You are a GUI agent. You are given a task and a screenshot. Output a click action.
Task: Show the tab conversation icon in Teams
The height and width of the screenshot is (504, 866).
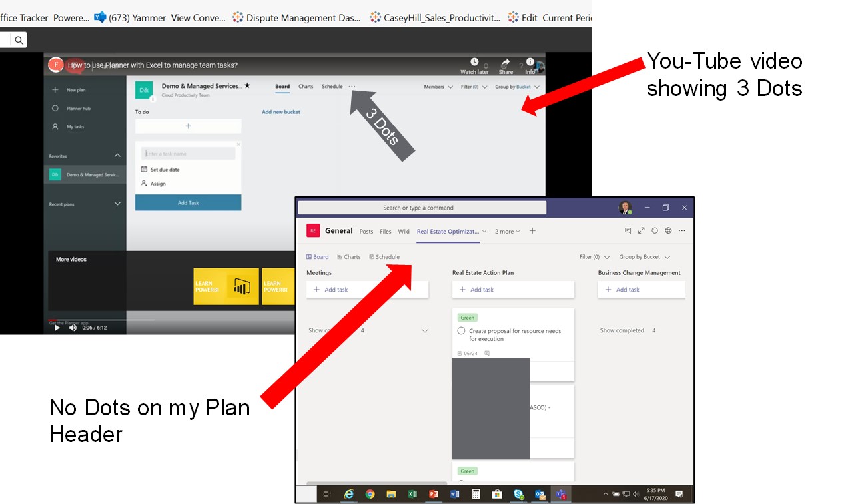point(628,231)
